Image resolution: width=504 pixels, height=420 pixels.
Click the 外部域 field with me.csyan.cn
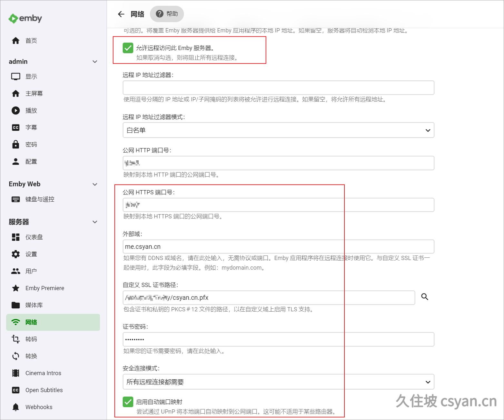coord(278,247)
